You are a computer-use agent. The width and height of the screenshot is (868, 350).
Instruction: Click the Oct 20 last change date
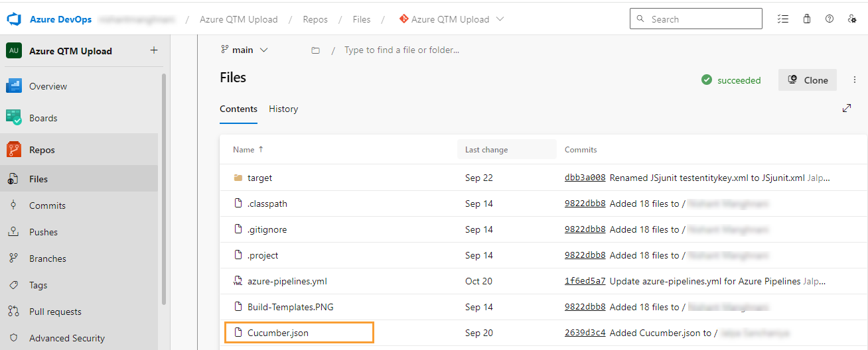478,281
